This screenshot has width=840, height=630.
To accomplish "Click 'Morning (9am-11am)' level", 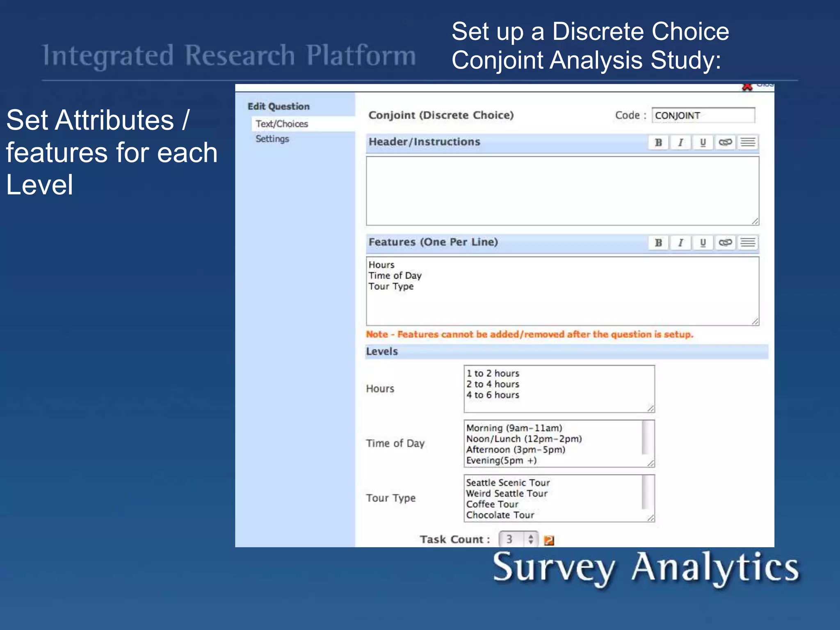I will (x=514, y=428).
